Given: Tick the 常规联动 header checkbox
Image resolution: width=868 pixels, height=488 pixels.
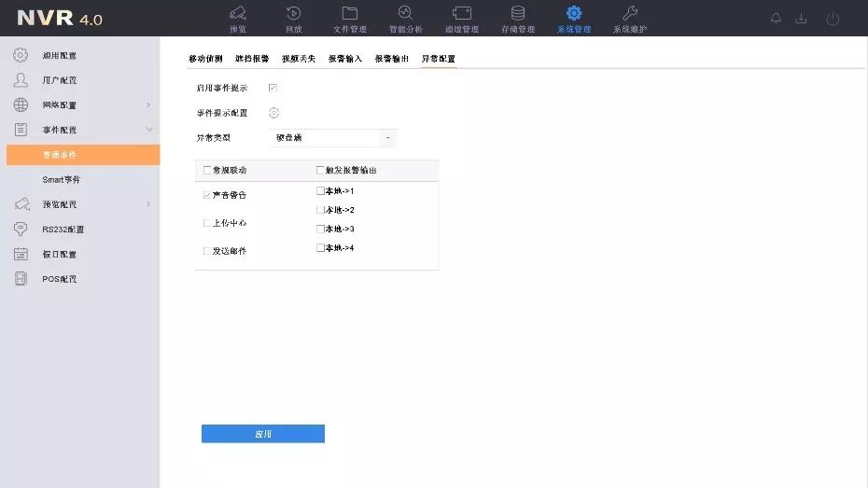Looking at the screenshot, I should [207, 170].
